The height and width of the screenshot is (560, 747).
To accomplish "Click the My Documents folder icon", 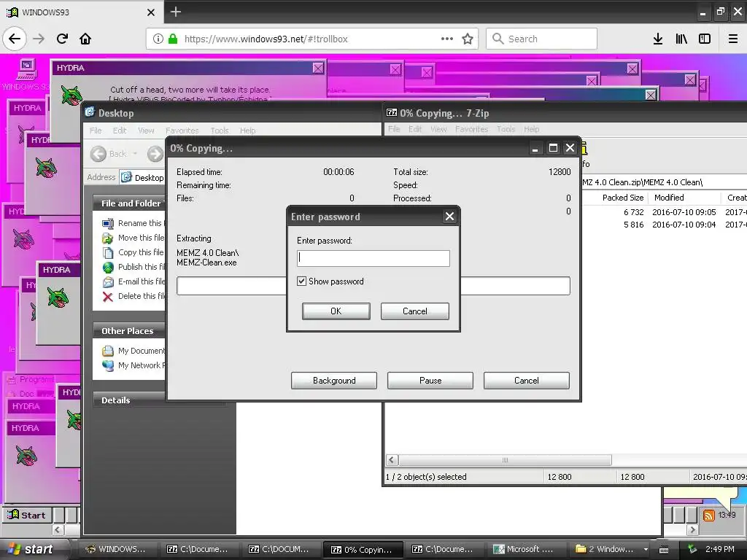I will (108, 351).
